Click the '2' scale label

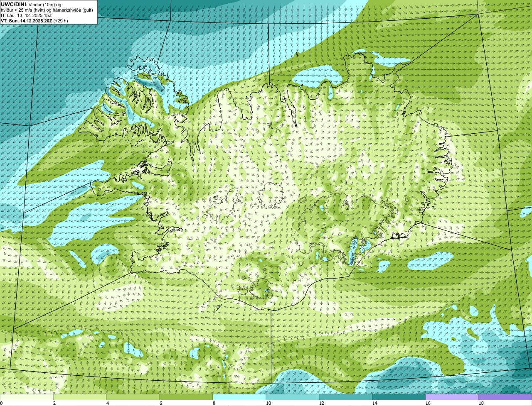click(54, 403)
